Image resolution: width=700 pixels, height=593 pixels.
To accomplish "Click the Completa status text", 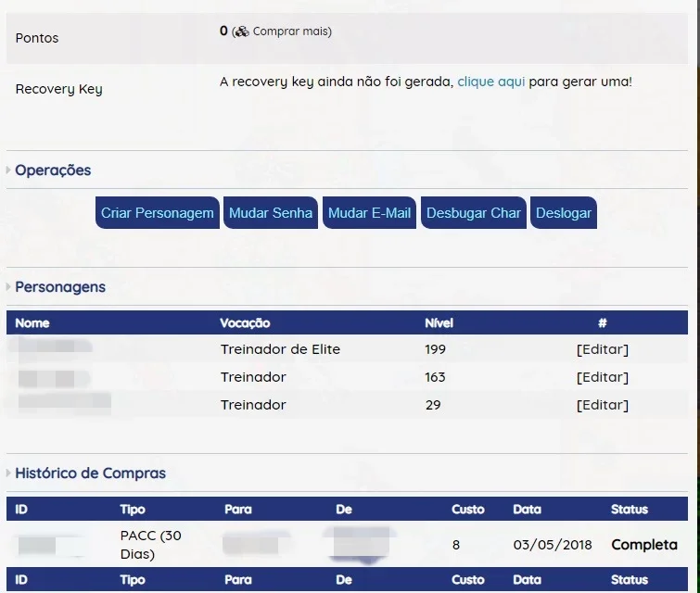I will [644, 545].
